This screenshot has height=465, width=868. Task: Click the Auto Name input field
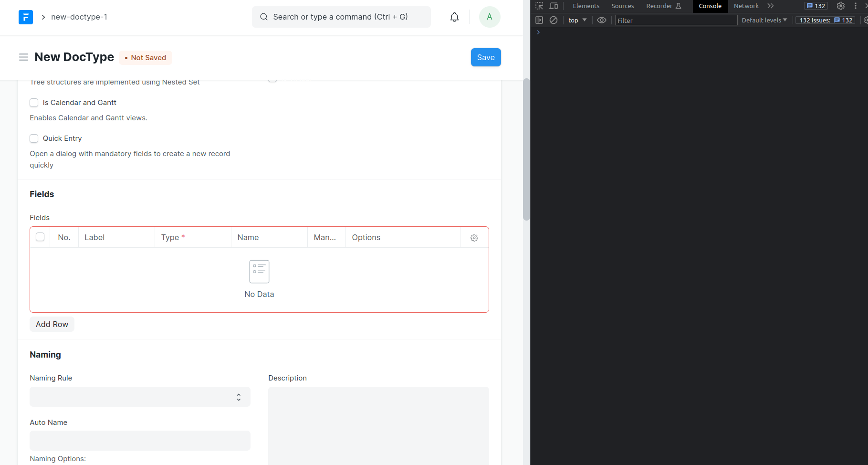pos(140,441)
